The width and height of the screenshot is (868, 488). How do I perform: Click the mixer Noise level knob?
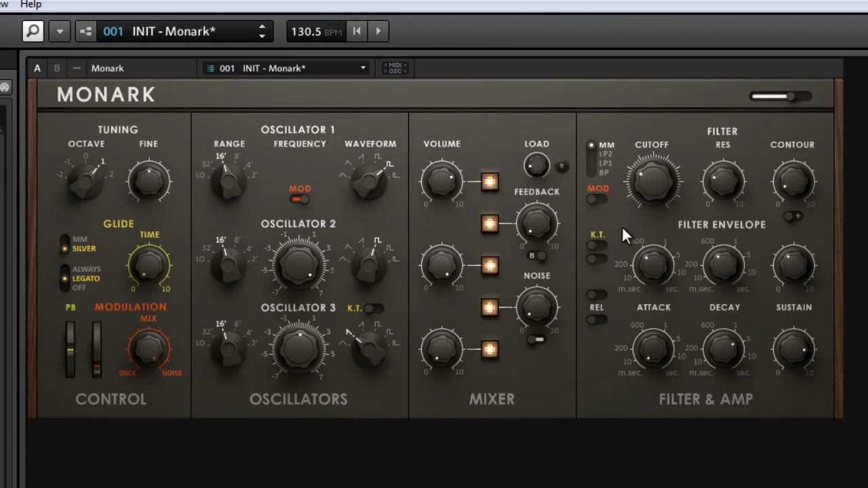(x=537, y=307)
